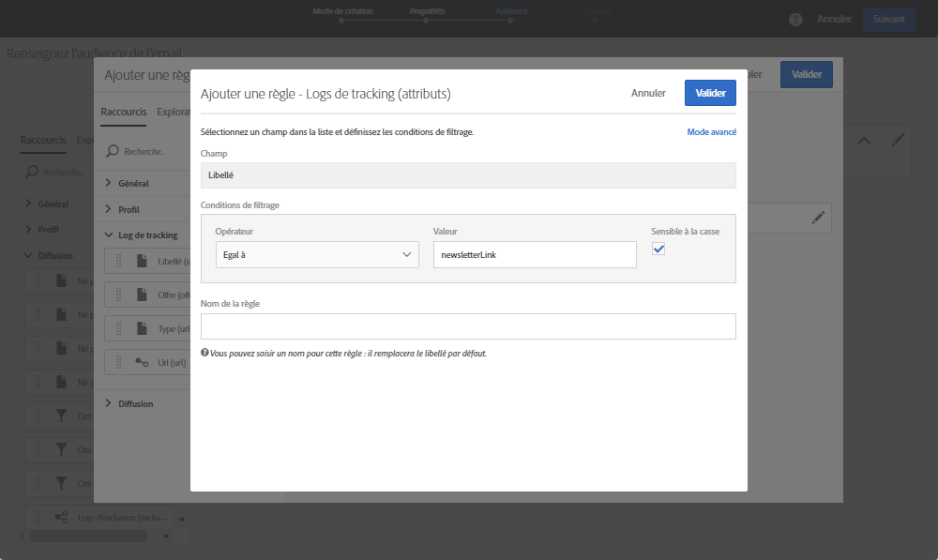Click the search magnifier icon in the Raccourcis panel

point(112,150)
